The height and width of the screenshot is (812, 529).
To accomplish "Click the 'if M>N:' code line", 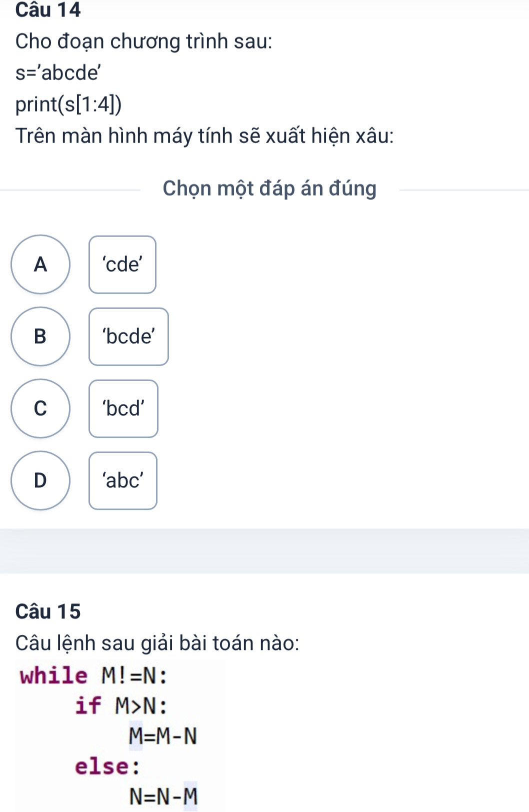I will tap(120, 706).
